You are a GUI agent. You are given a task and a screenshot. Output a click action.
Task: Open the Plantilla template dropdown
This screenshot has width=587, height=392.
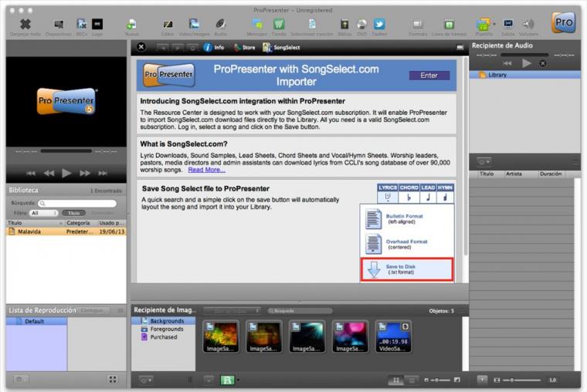pyautogui.click(x=484, y=24)
